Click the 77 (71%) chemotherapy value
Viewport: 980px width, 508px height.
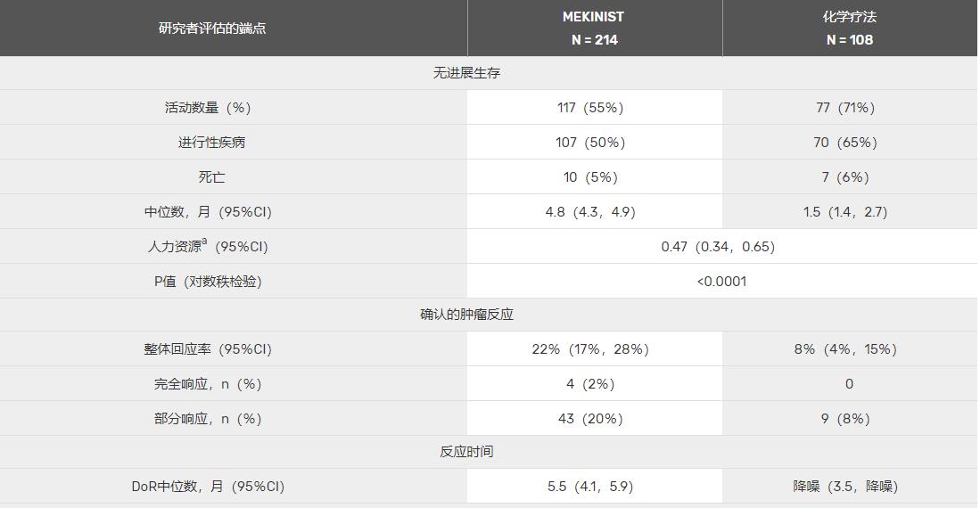click(x=845, y=108)
